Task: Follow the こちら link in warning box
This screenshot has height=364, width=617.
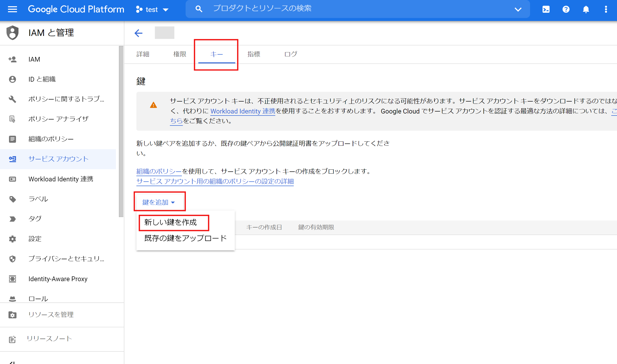Action: (x=176, y=121)
